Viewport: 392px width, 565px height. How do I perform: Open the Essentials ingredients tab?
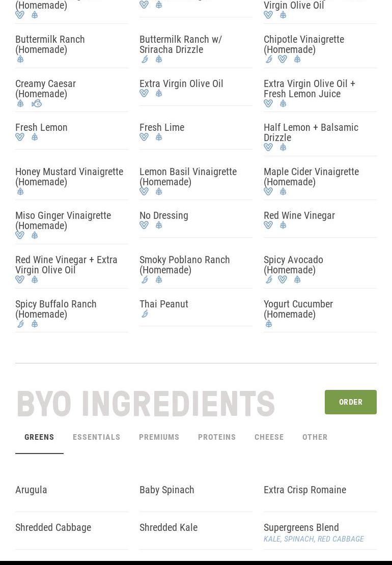pos(97,437)
